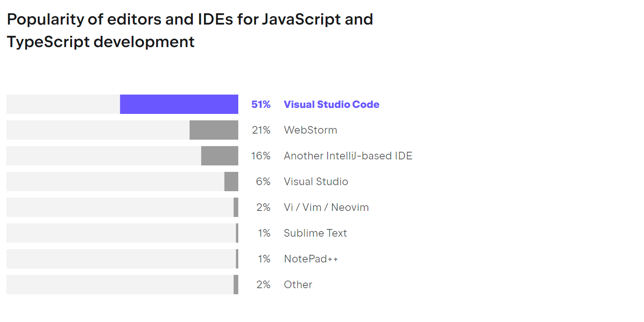The image size is (644, 322).
Task: Select the Another IntelliJ-based IDE label
Action: 348,156
